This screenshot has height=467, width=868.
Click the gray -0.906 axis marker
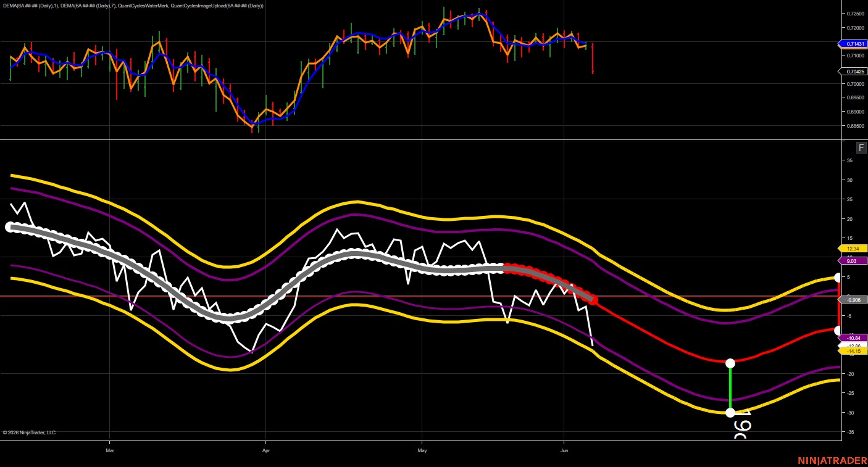(x=853, y=300)
